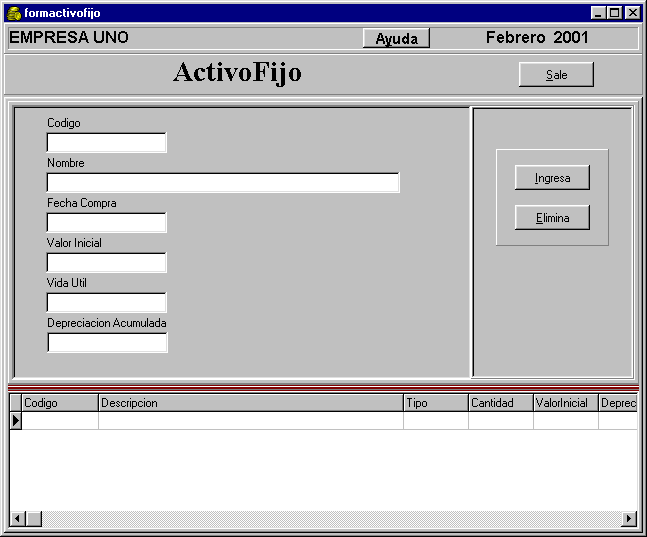Click the scrollbar right arrow
This screenshot has height=537, width=647.
pyautogui.click(x=629, y=518)
